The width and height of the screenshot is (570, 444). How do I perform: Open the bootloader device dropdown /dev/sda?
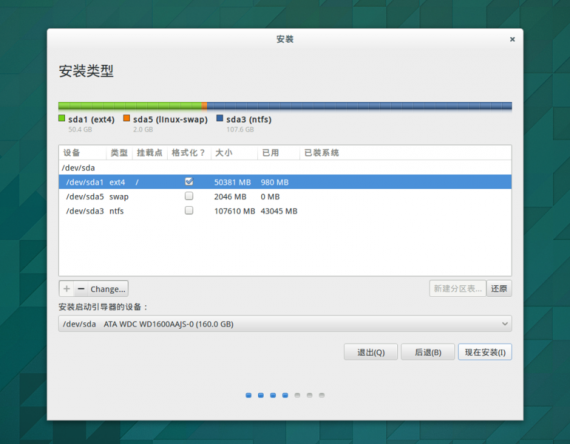(x=285, y=324)
